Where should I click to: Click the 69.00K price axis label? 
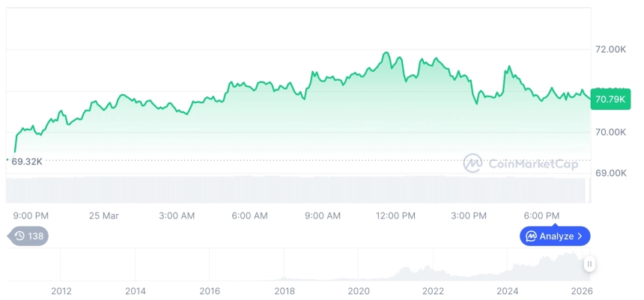[x=610, y=173]
